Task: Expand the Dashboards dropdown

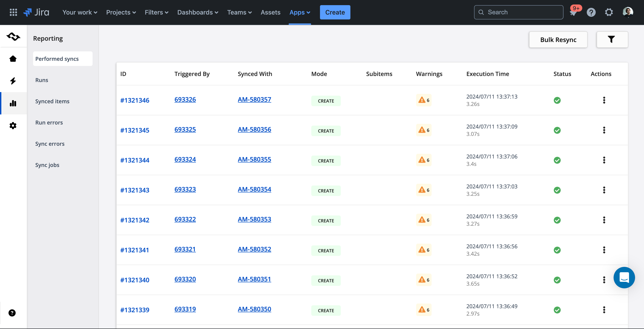Action: point(198,12)
